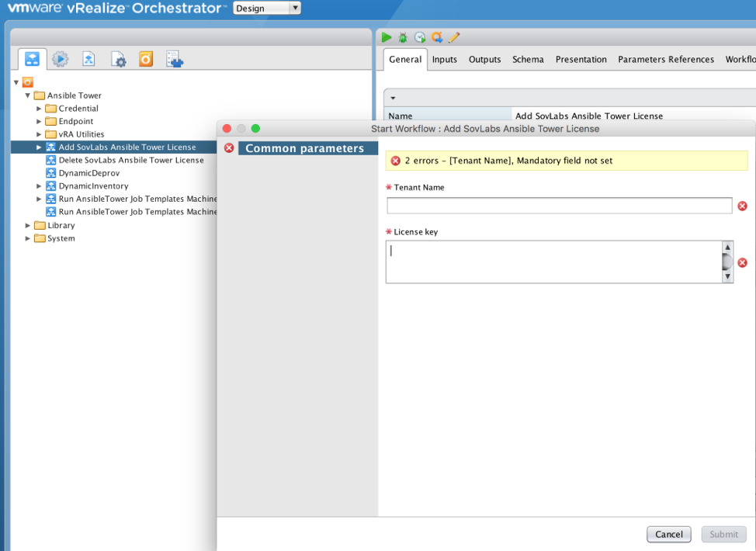Click error icon next to Common parameters
This screenshot has height=551, width=756.
pos(229,148)
